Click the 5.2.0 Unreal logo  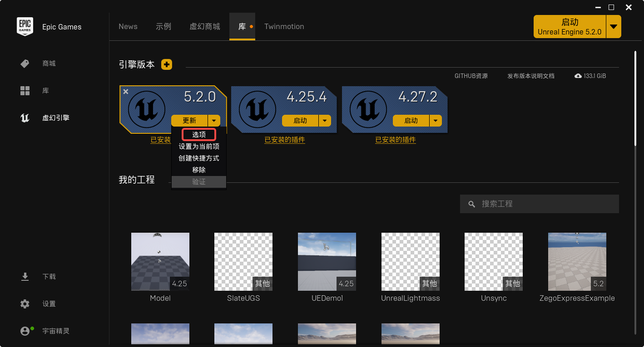click(x=146, y=109)
